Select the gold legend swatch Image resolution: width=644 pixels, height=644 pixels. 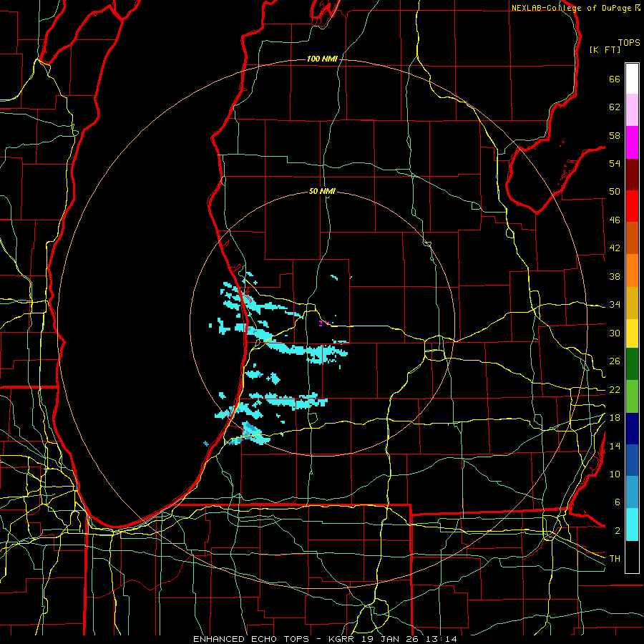tap(632, 303)
